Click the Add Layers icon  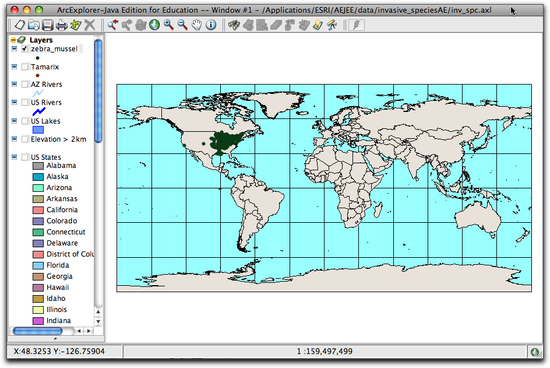(75, 25)
